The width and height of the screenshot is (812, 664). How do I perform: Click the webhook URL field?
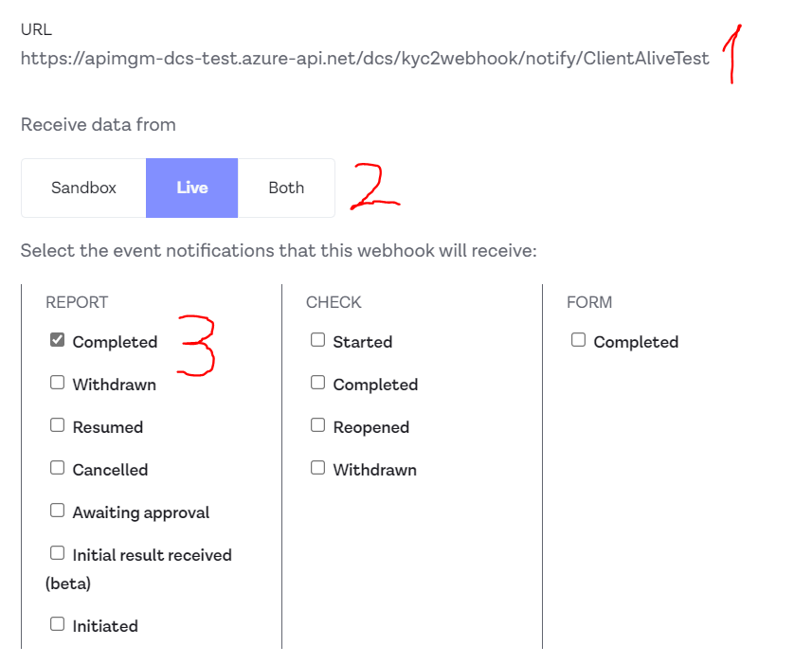tap(365, 59)
